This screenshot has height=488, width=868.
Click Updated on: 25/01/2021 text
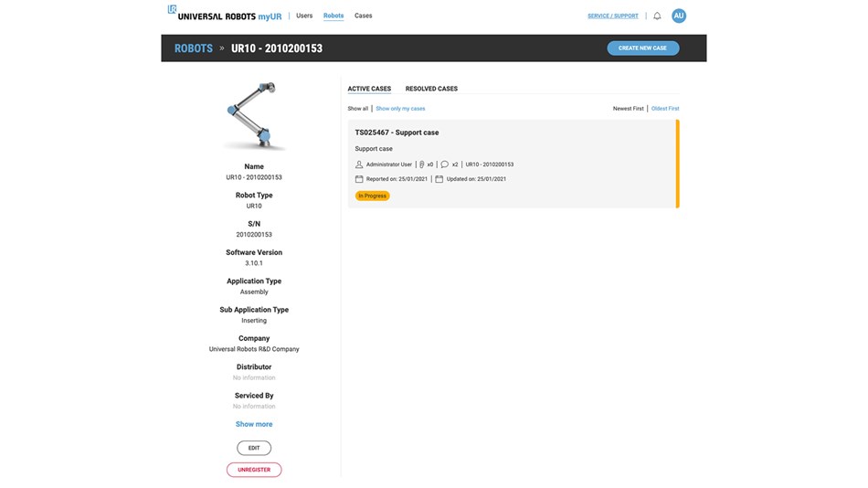tap(476, 179)
